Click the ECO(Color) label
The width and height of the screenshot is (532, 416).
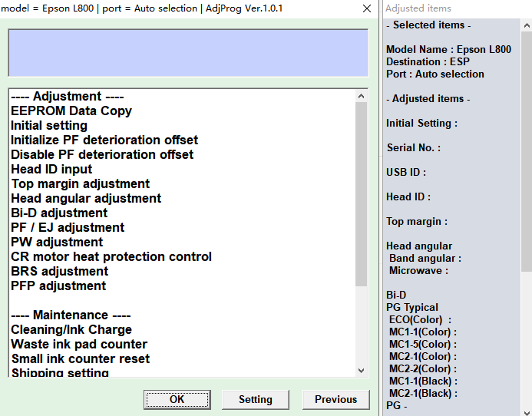pos(420,319)
